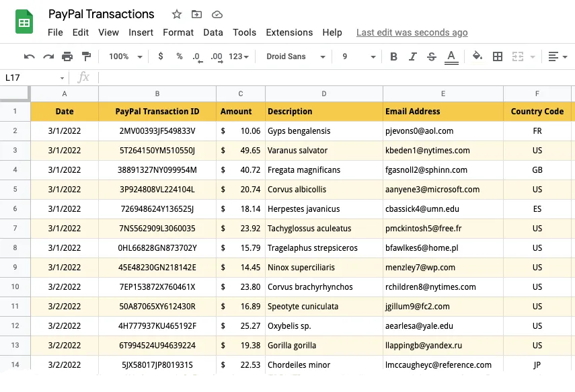Format selection as percent
Screen dimensions: 575x392
[178, 56]
